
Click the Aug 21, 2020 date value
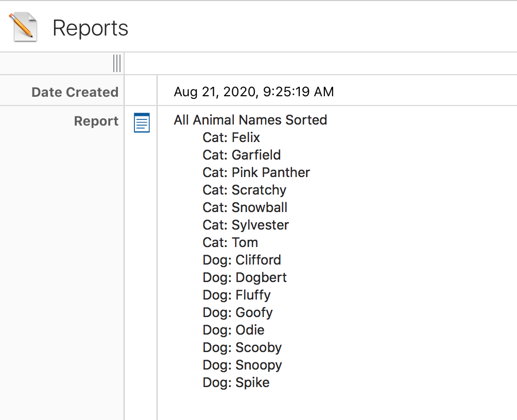coord(254,92)
